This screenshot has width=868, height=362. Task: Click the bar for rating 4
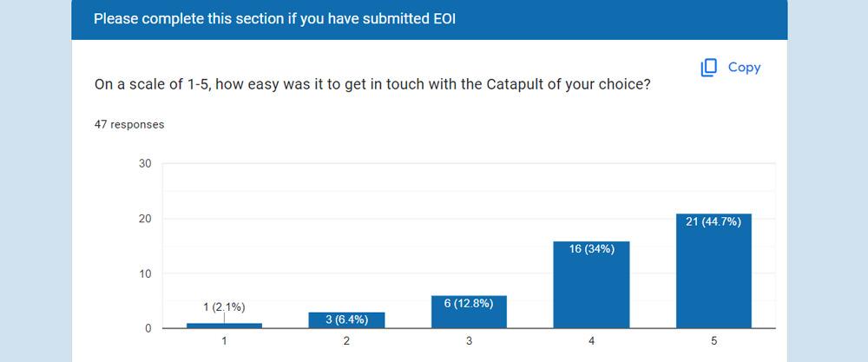[x=591, y=291]
